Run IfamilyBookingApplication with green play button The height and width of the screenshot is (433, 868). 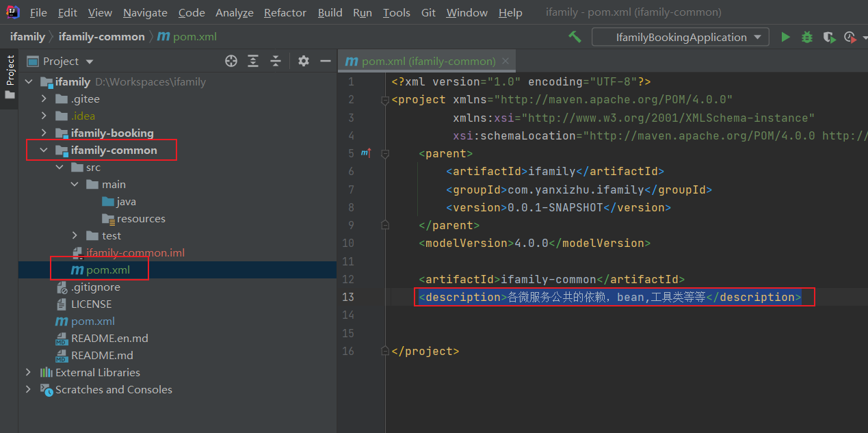pyautogui.click(x=785, y=37)
